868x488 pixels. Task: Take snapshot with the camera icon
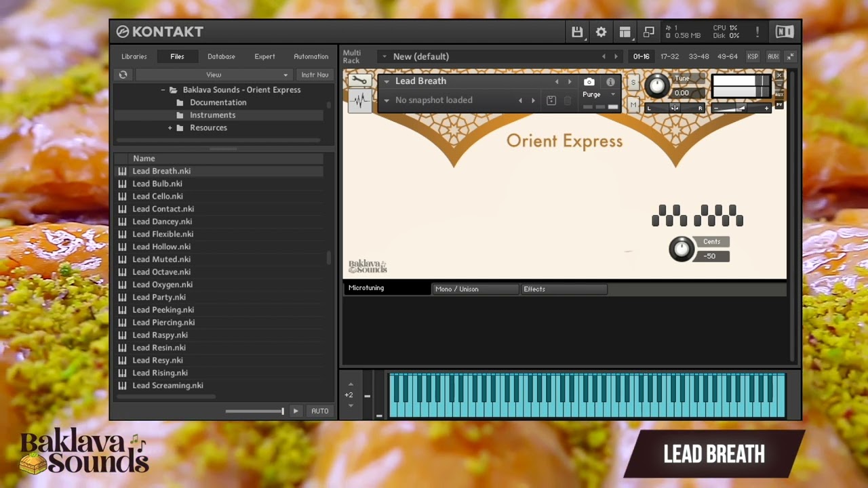[589, 82]
